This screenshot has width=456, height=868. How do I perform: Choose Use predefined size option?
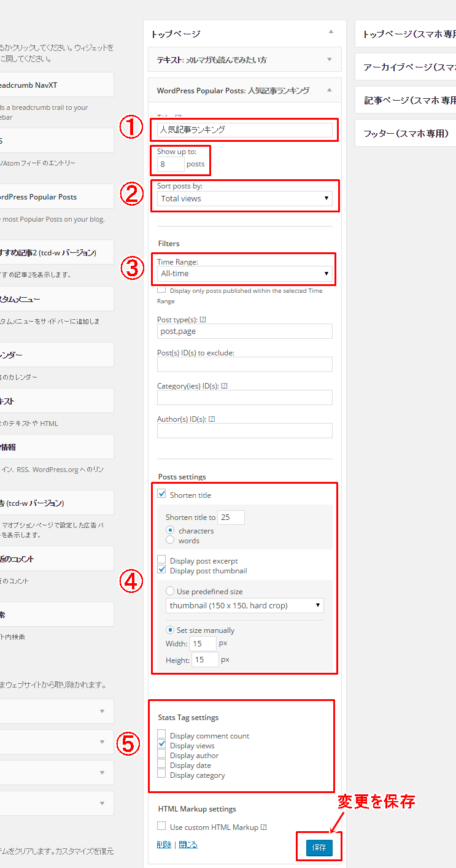pos(170,591)
